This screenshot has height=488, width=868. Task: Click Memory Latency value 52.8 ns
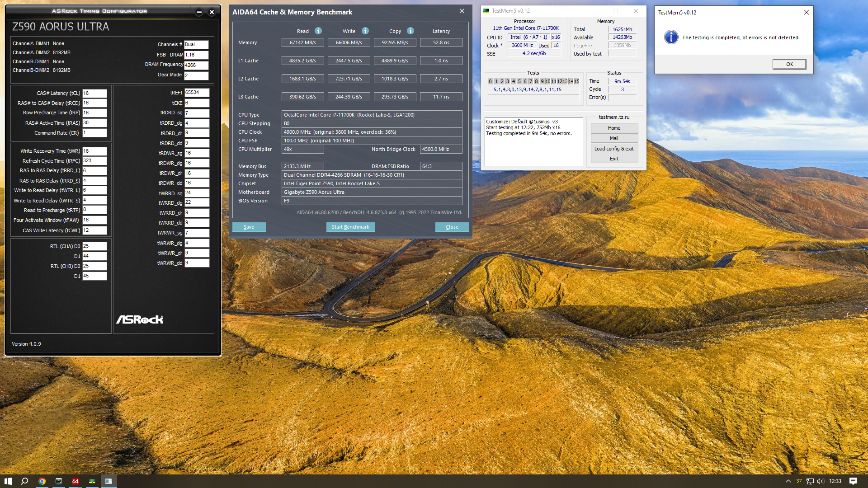point(441,42)
